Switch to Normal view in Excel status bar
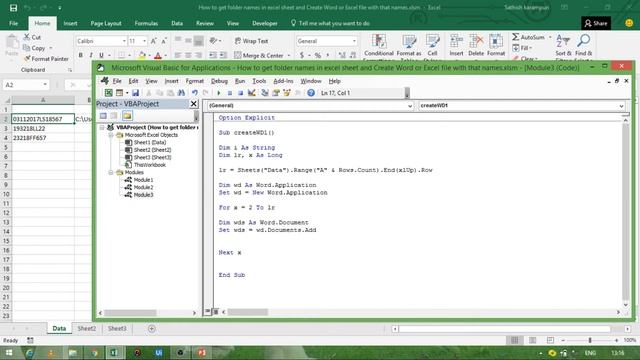Image resolution: width=640 pixels, height=360 pixels. coord(515,340)
